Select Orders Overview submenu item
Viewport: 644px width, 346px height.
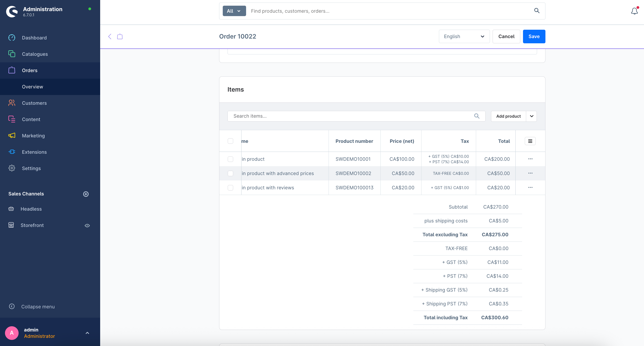[x=32, y=87]
